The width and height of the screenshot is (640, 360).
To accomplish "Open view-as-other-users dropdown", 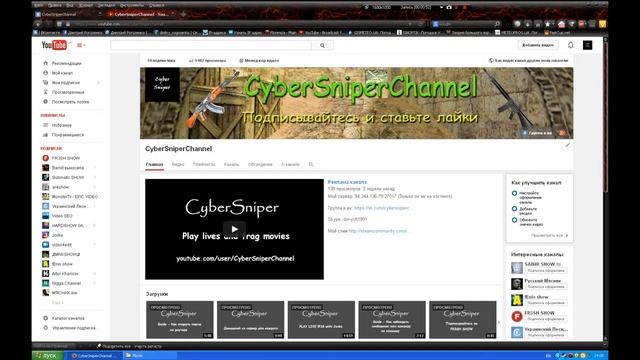I will pos(528,60).
